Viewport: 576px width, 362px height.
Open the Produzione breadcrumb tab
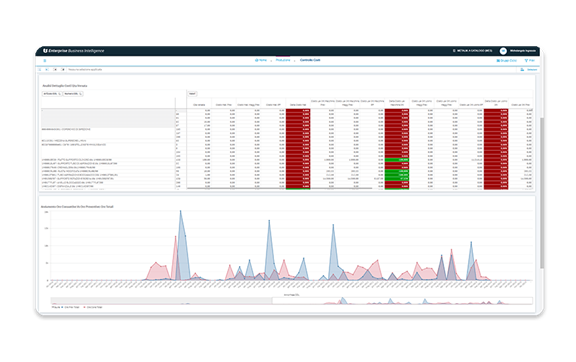pos(283,60)
